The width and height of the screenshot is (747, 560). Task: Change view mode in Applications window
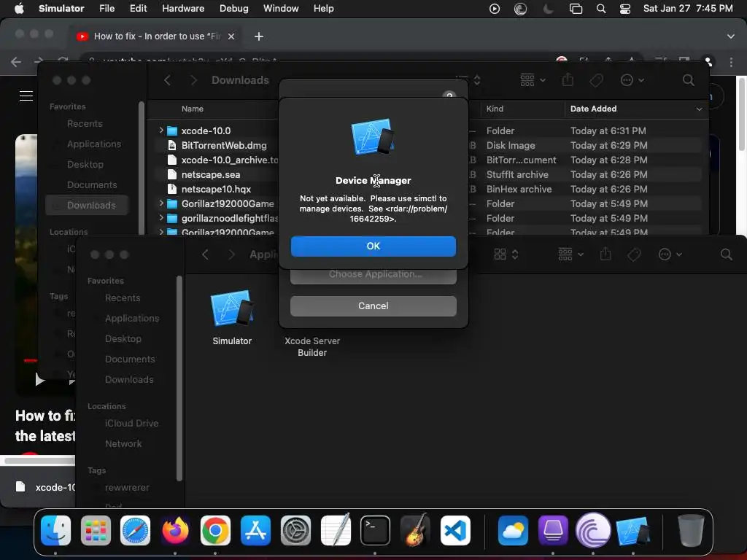[506, 254]
